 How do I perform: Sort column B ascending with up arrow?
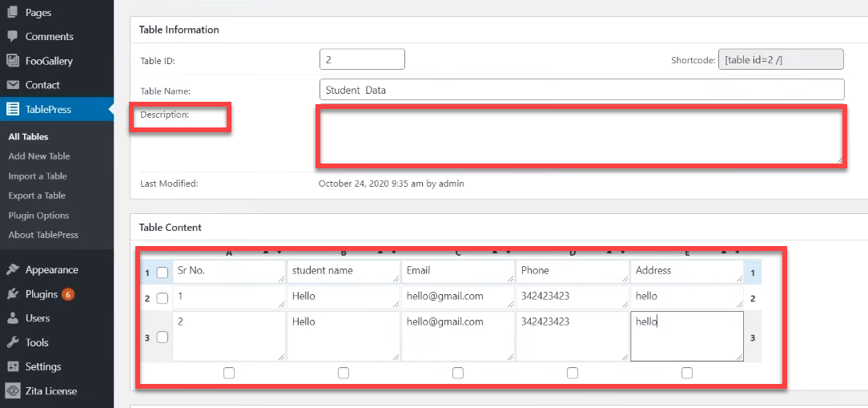point(380,252)
